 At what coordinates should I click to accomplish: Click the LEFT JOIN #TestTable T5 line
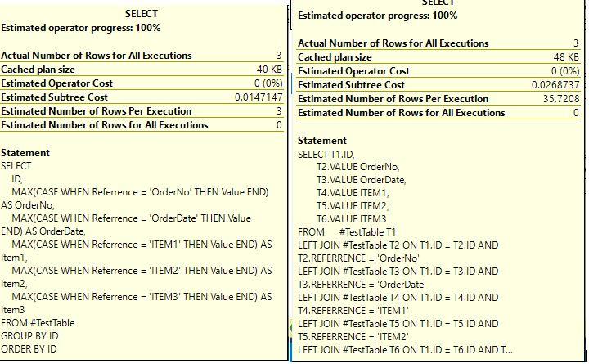(398, 324)
